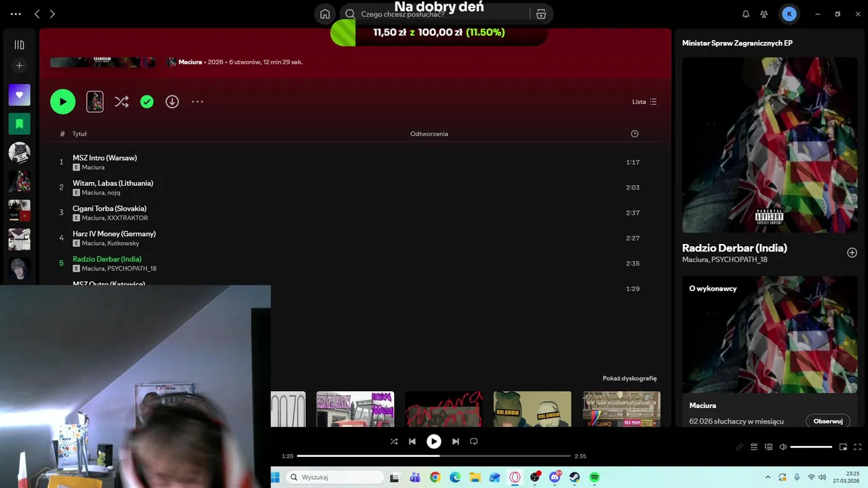
Task: Click the large now-playing album art
Action: (770, 145)
